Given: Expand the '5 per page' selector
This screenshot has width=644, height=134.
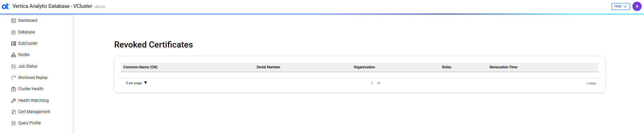Looking at the screenshot, I should (136, 83).
